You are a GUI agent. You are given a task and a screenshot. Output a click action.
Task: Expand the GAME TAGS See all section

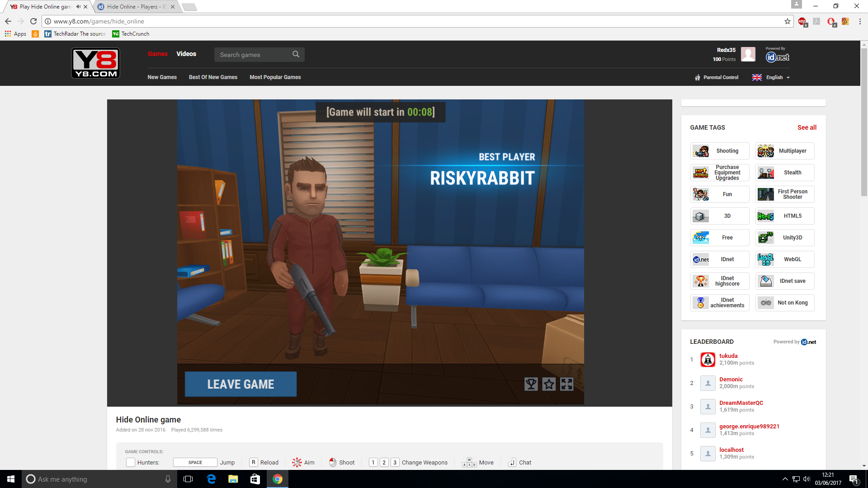(x=807, y=127)
